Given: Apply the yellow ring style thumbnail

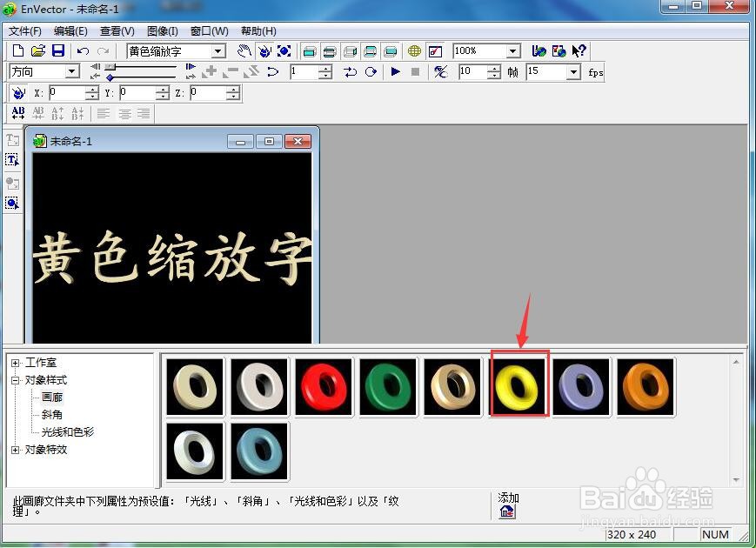Looking at the screenshot, I should pos(517,387).
